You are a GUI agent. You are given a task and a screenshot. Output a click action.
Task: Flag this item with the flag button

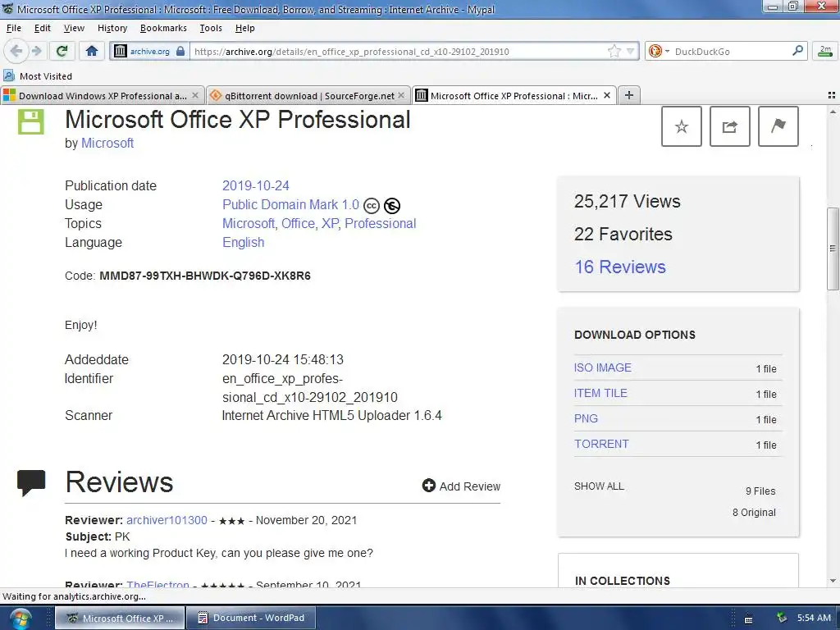pyautogui.click(x=778, y=126)
